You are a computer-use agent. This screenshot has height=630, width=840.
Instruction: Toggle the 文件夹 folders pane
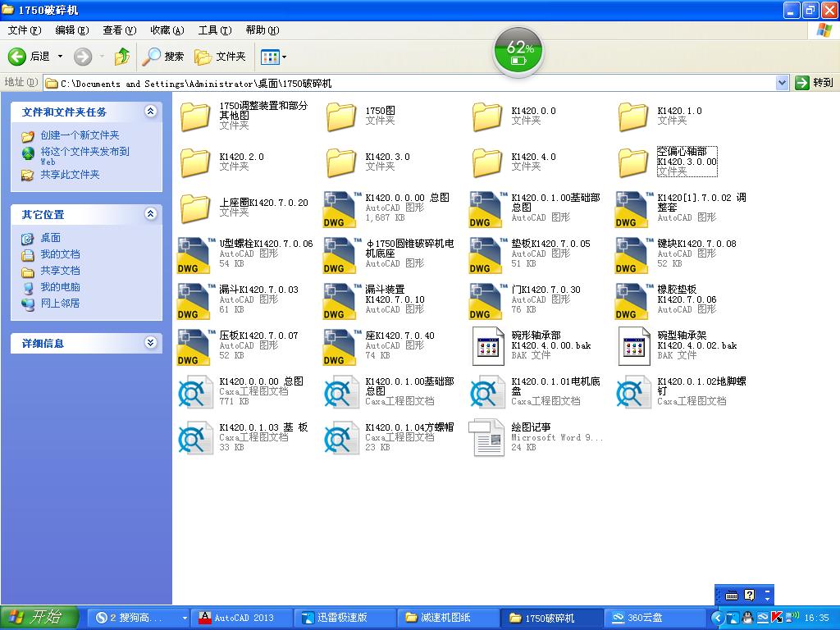pos(220,57)
